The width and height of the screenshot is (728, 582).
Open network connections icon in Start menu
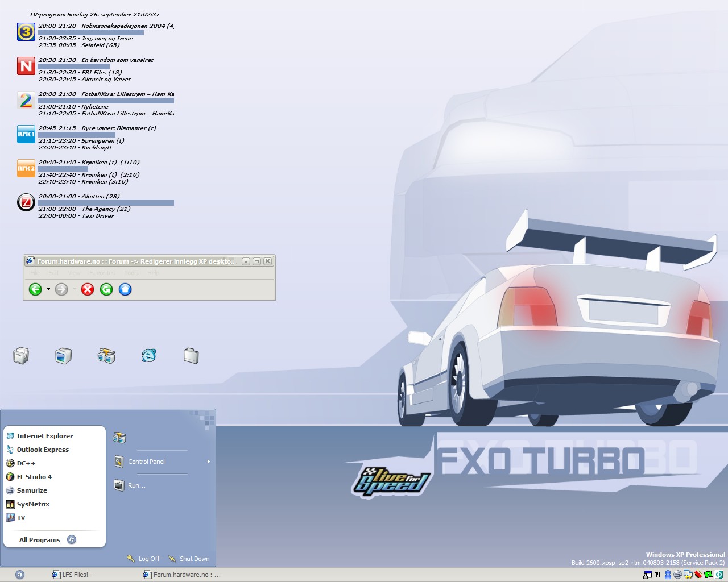[x=119, y=438]
